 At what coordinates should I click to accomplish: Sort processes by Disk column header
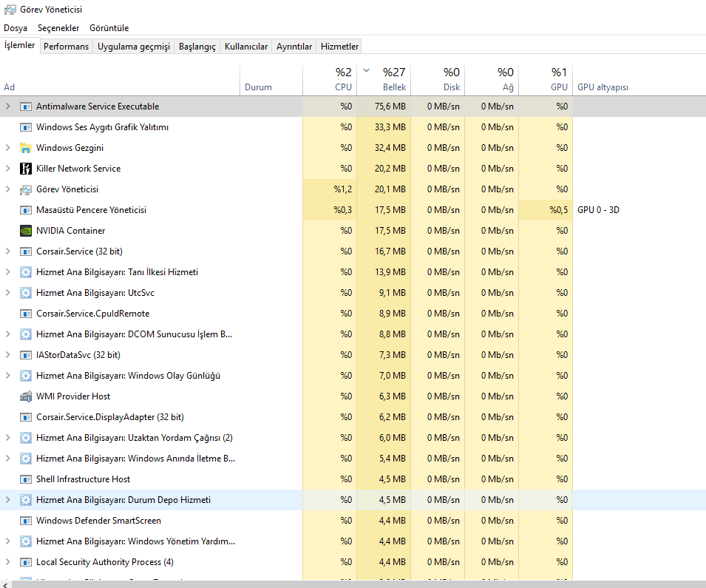coord(438,80)
